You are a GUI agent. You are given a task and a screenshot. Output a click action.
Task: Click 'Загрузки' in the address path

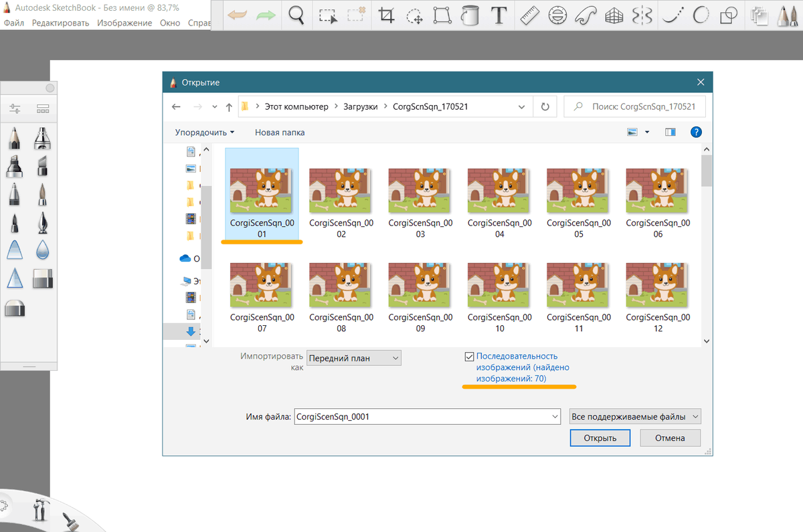tap(361, 106)
